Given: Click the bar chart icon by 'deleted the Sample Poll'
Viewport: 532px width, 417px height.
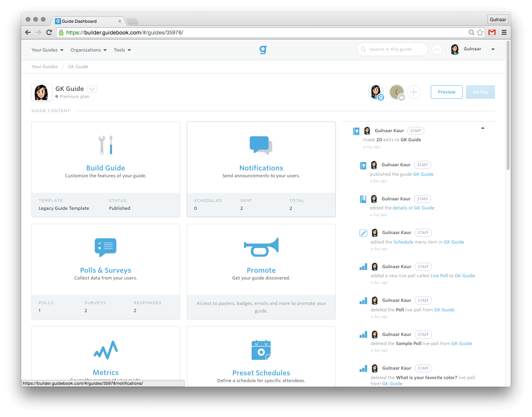Looking at the screenshot, I should (363, 334).
